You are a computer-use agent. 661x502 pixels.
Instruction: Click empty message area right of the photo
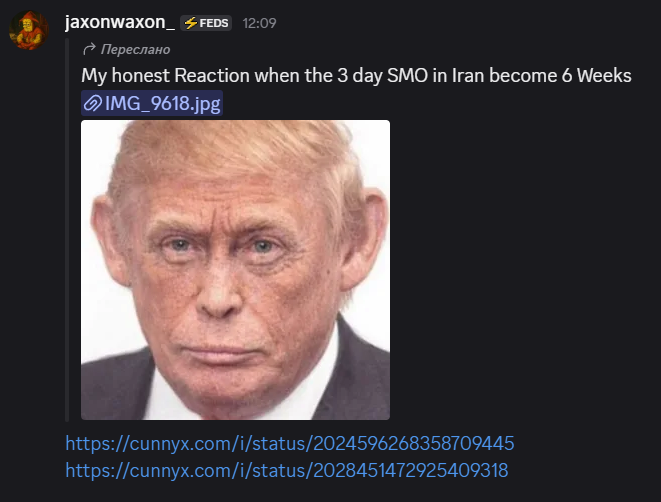tap(523, 270)
